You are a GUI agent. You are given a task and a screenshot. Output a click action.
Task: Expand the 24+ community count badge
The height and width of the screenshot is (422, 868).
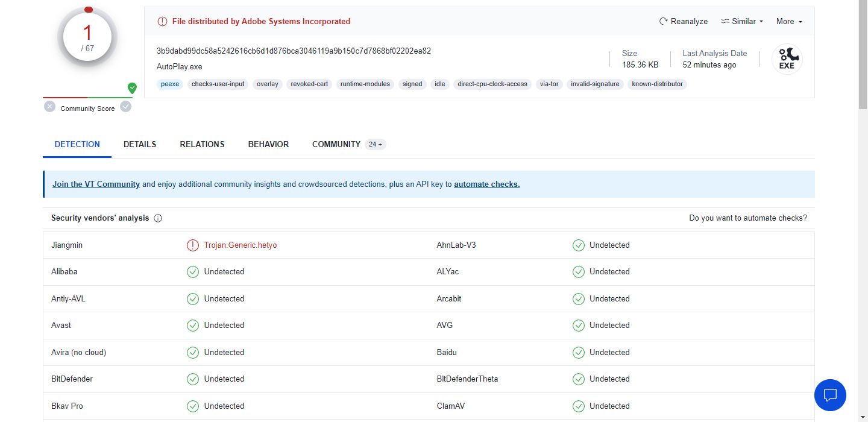pyautogui.click(x=376, y=144)
